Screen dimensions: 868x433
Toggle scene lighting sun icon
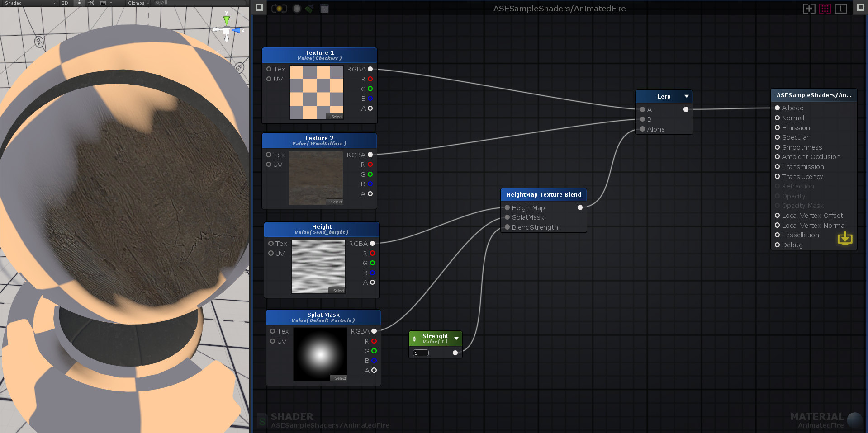(x=79, y=3)
